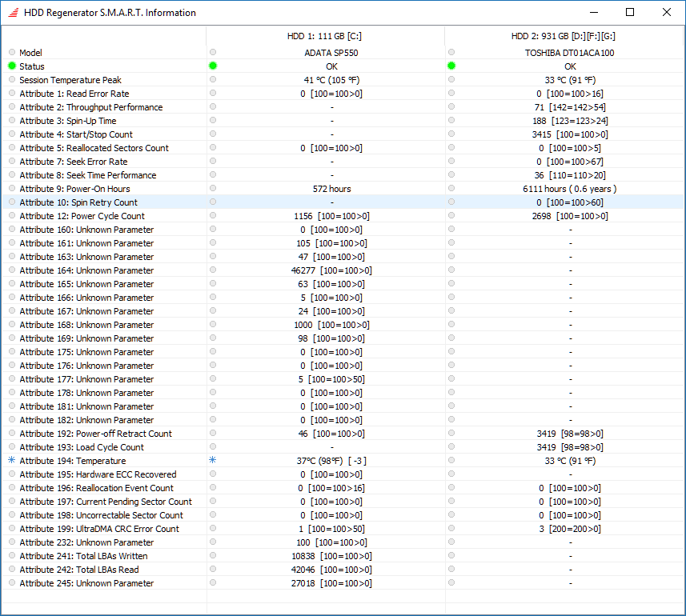Click HDD Regenerator app icon in title bar

pos(14,13)
